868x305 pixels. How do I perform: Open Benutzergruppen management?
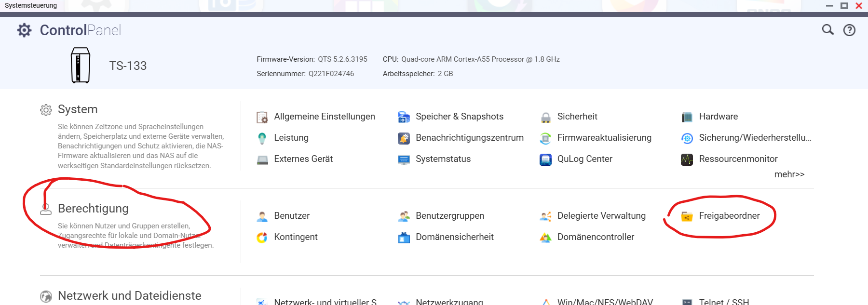[449, 216]
